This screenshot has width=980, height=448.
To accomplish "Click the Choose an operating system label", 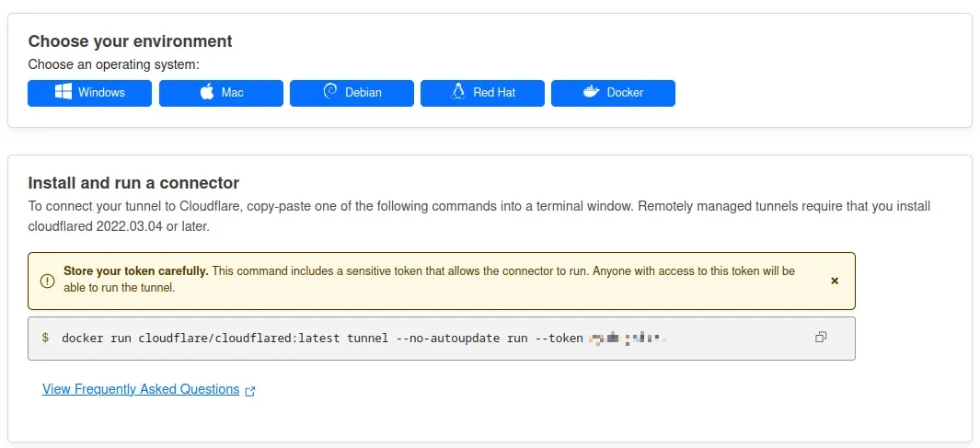I will click(114, 64).
